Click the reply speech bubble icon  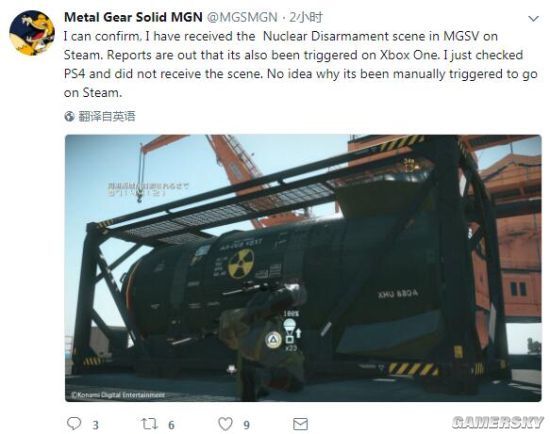(x=74, y=423)
